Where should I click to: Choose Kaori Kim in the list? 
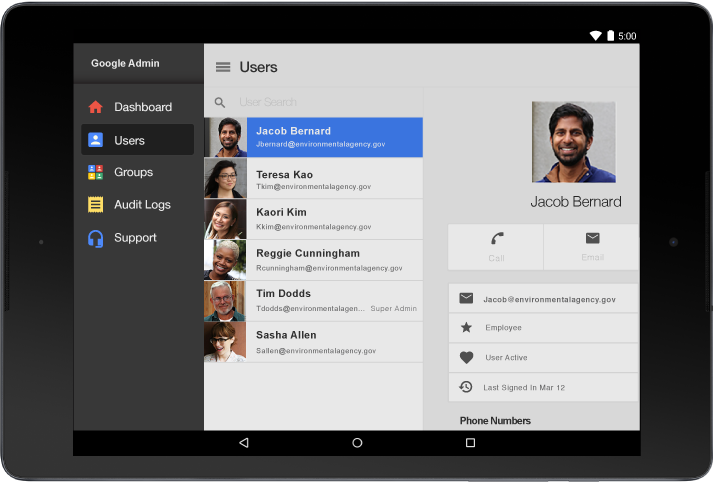pos(313,219)
